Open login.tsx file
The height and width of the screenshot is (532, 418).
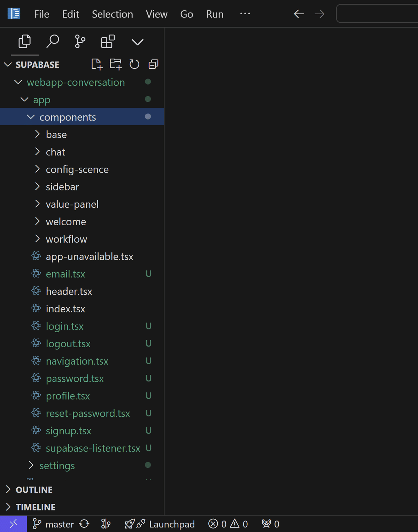click(82, 326)
